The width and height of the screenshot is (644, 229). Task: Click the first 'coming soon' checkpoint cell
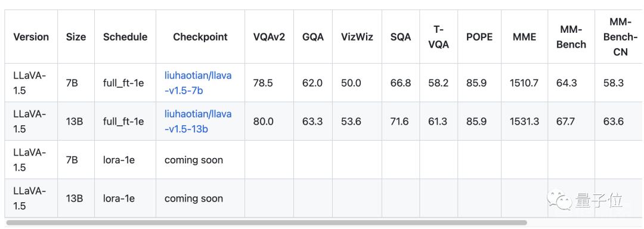pyautogui.click(x=194, y=160)
